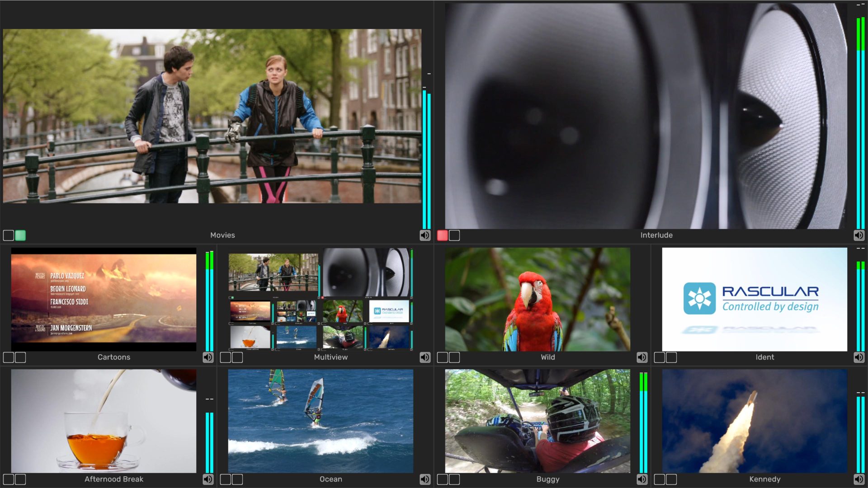Click the Ocean tile speaker icon
Screen dimensions: 868x488
[425, 479]
